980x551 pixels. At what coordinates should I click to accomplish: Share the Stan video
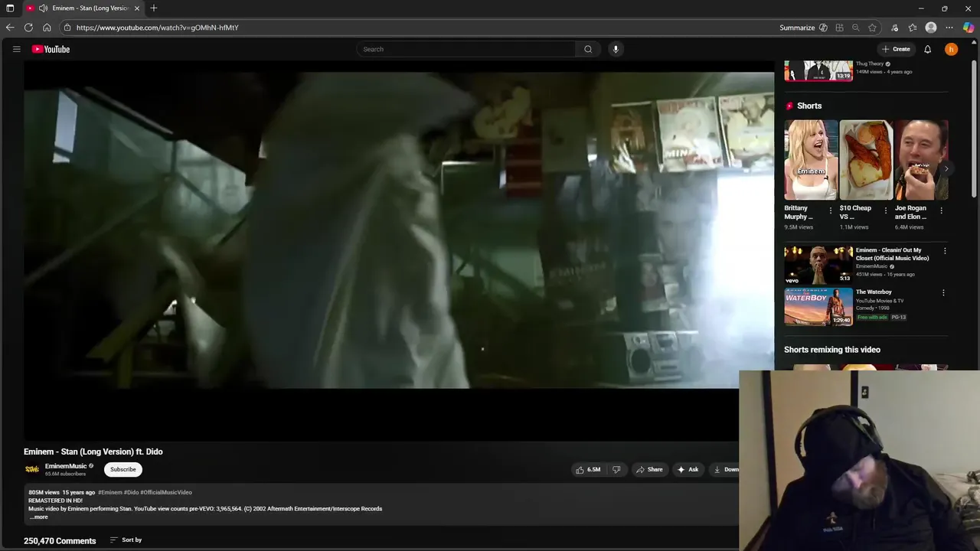[649, 469]
